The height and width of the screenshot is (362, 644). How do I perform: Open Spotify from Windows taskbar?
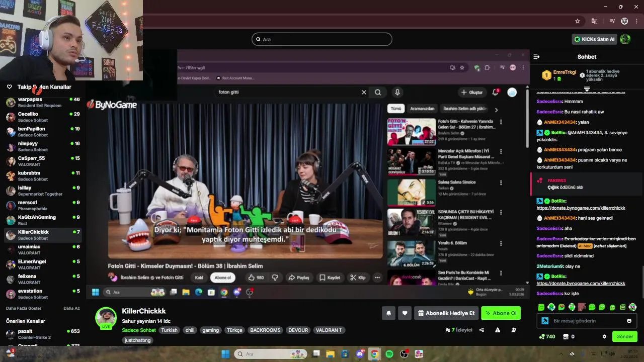tap(389, 354)
